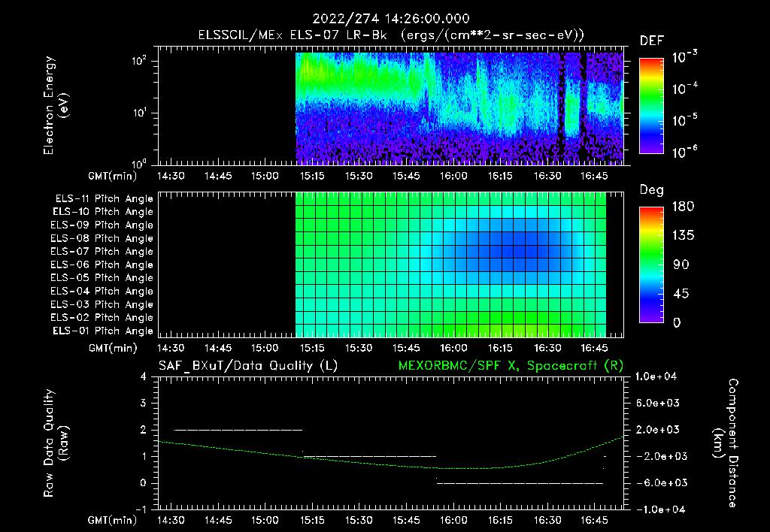
Task: Click the 45 value on Deg colorbar
Action: [x=681, y=294]
